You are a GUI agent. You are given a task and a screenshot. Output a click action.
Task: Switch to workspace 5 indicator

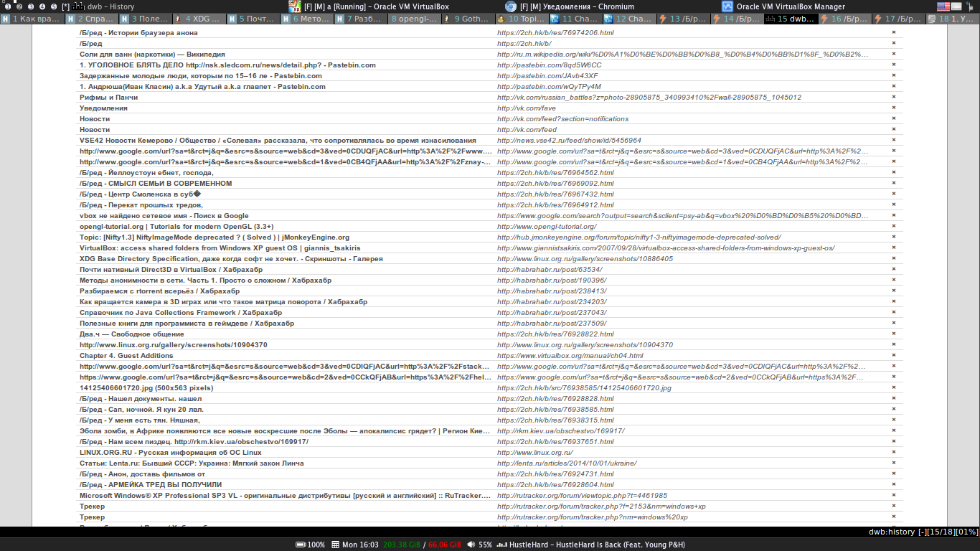(54, 6)
